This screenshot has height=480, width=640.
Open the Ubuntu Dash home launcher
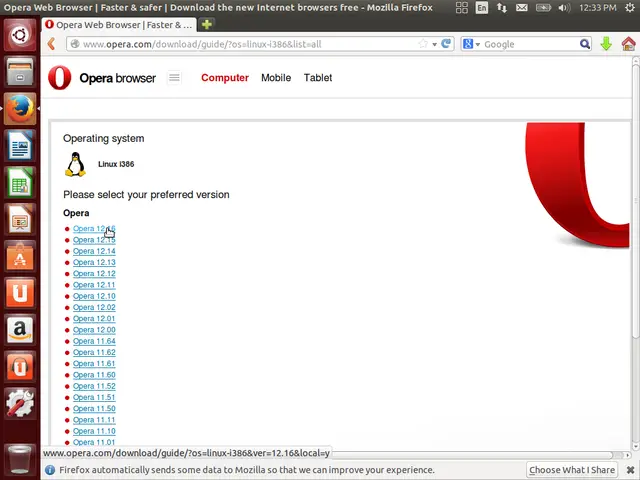click(20, 35)
